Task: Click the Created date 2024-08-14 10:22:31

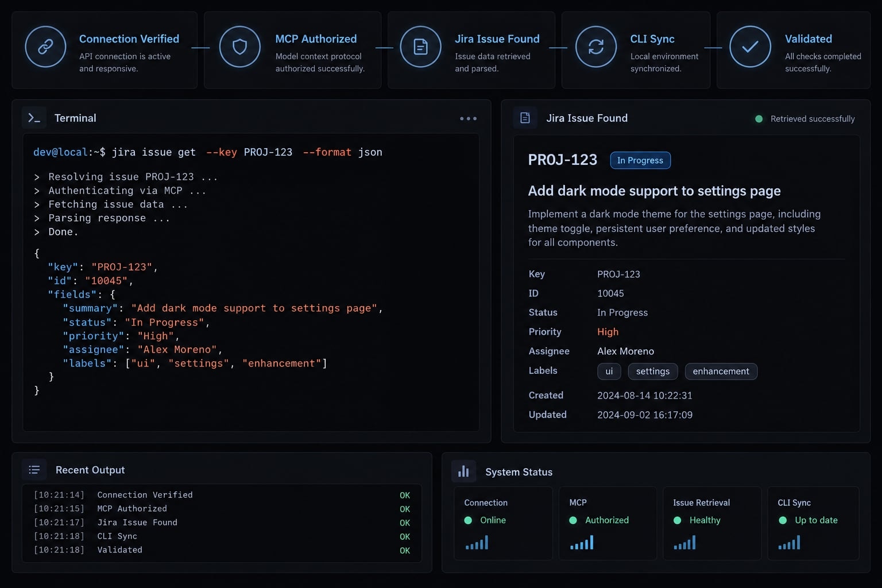Action: coord(645,396)
